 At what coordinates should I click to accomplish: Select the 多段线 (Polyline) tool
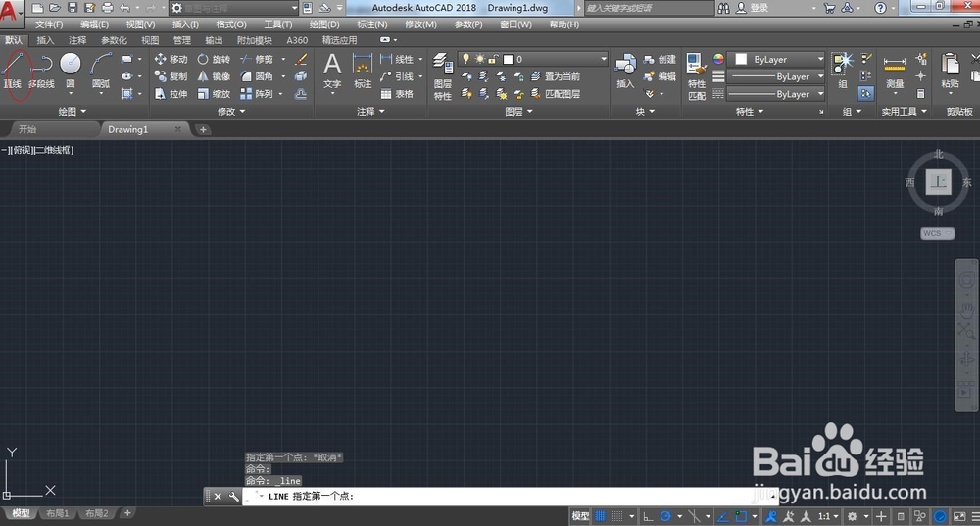point(41,72)
